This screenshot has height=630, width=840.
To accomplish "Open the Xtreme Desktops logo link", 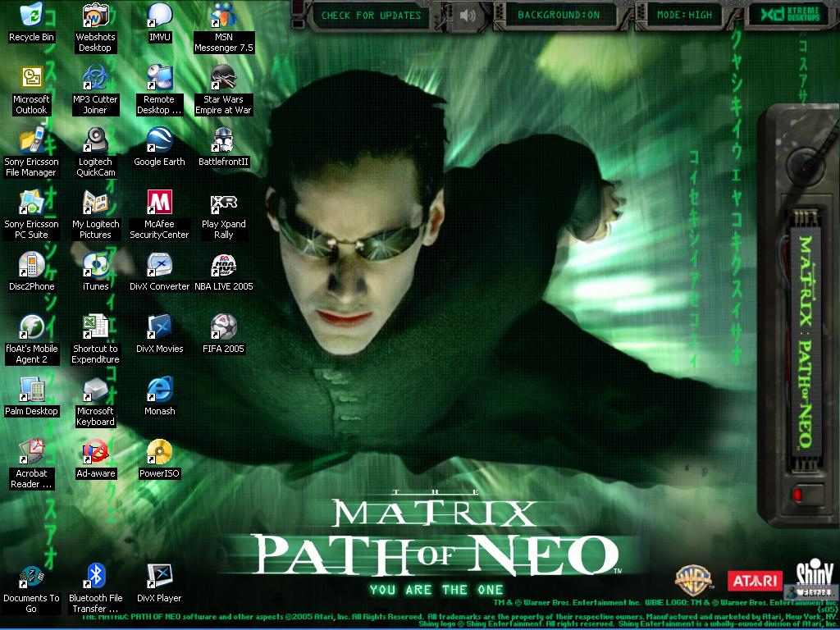I will point(791,15).
